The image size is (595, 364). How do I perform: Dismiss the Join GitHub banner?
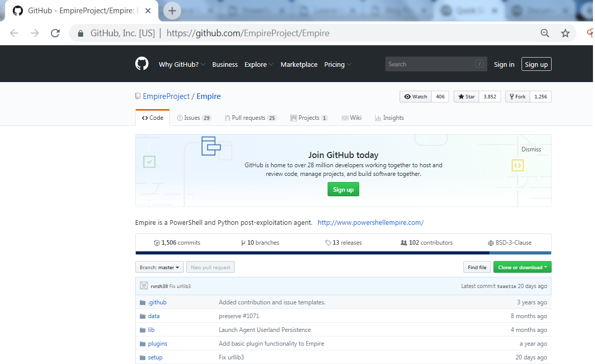point(531,149)
